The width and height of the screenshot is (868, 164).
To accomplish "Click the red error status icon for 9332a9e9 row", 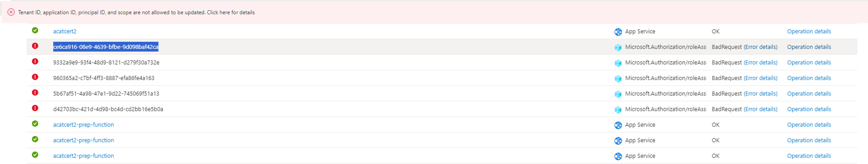I will click(x=36, y=63).
